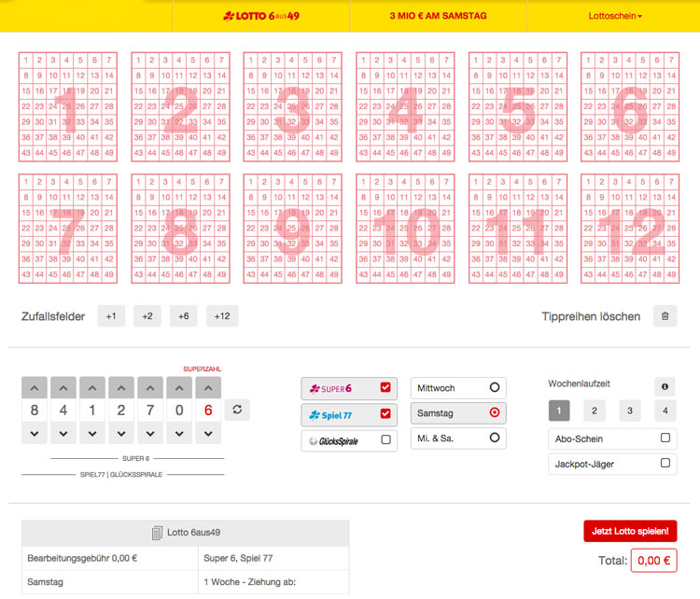Increase the red Superzahl digit 6
This screenshot has width=700, height=599.
208,388
